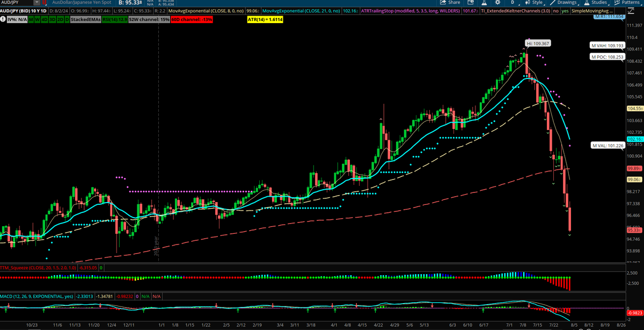Select the M stacked EMA label
This screenshot has width=644, height=330.
[31, 19]
